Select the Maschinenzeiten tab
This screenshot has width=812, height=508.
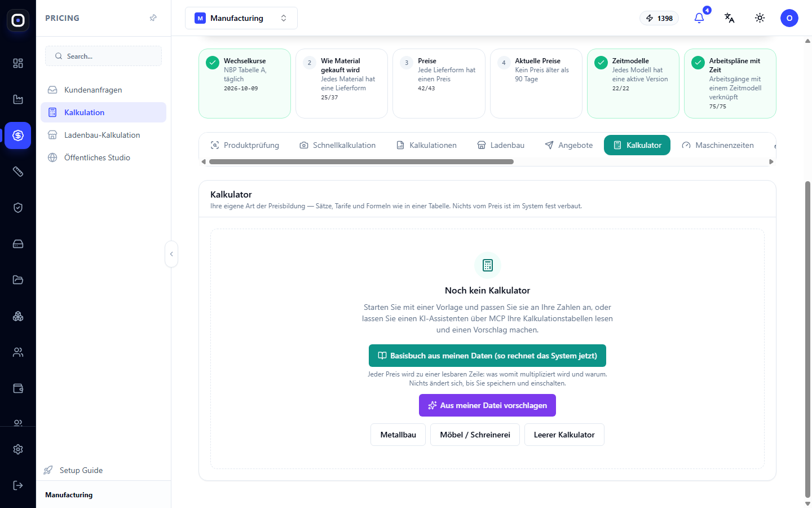pyautogui.click(x=718, y=145)
